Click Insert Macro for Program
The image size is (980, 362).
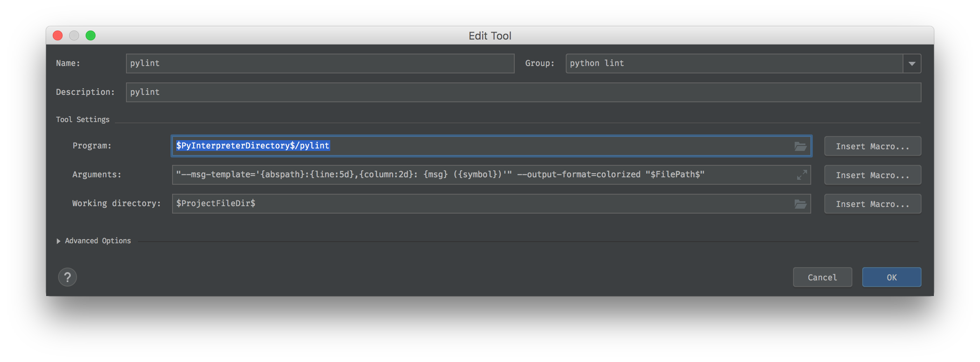pos(873,146)
